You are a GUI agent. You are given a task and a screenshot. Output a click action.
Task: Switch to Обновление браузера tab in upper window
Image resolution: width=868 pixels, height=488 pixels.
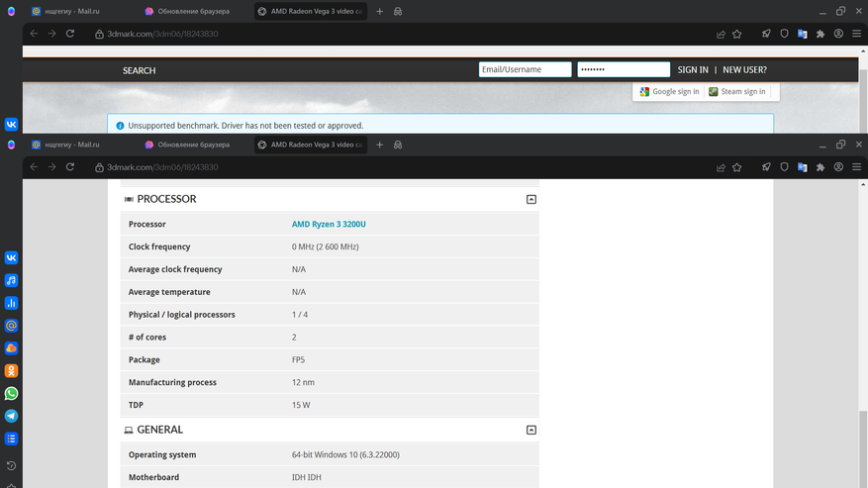(193, 11)
